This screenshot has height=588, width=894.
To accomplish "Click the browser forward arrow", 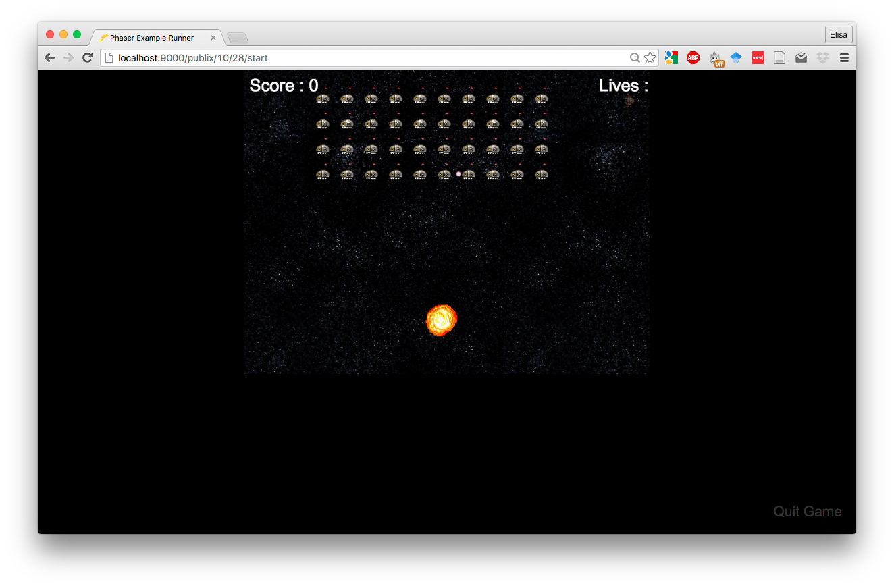I will (68, 58).
